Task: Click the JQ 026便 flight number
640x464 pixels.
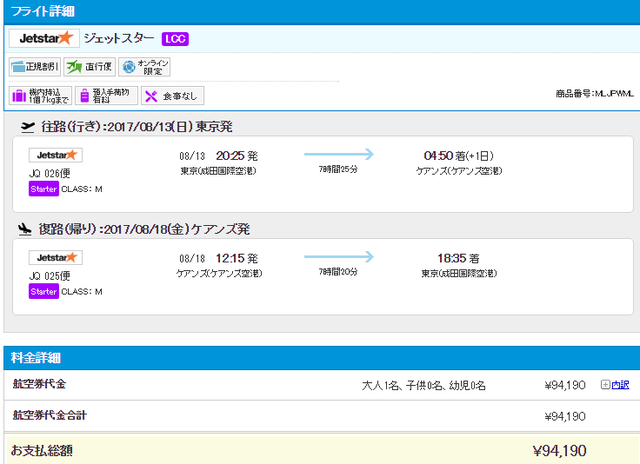Action: (x=49, y=173)
